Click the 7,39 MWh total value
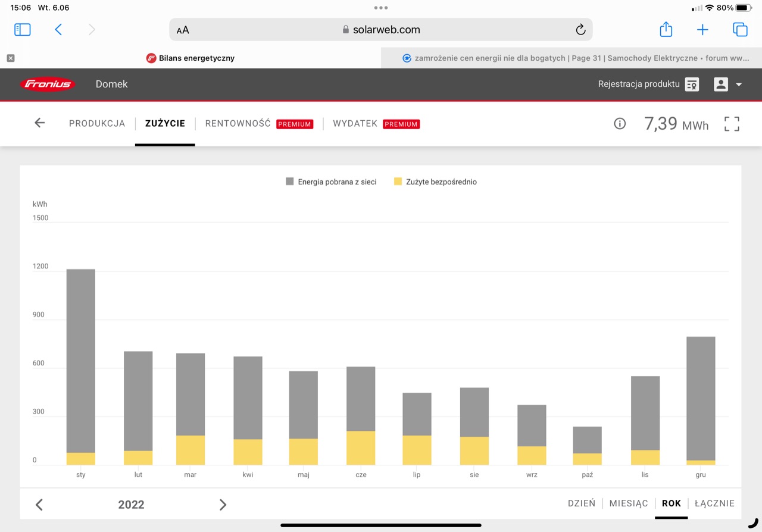Viewport: 762px width, 532px height. coord(676,124)
